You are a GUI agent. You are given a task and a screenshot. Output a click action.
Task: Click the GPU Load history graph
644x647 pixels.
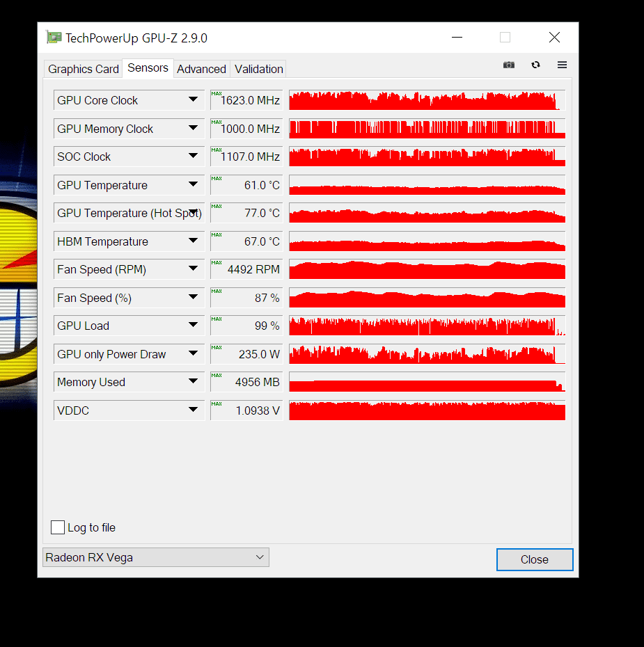(x=427, y=326)
